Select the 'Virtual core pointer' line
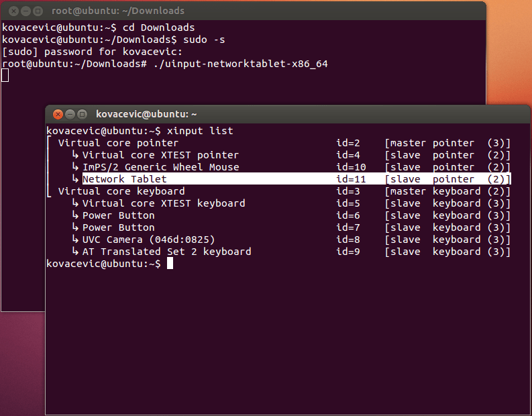 (284, 143)
